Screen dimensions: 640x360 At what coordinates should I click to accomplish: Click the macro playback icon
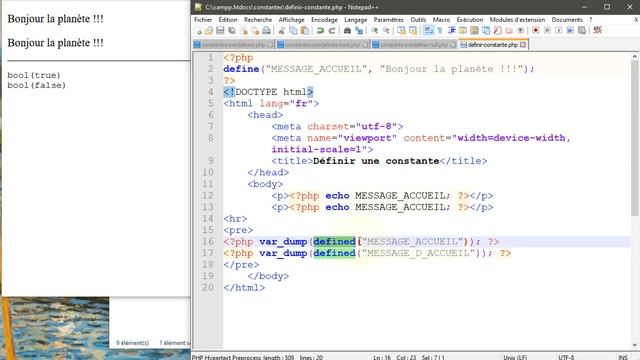tap(559, 31)
